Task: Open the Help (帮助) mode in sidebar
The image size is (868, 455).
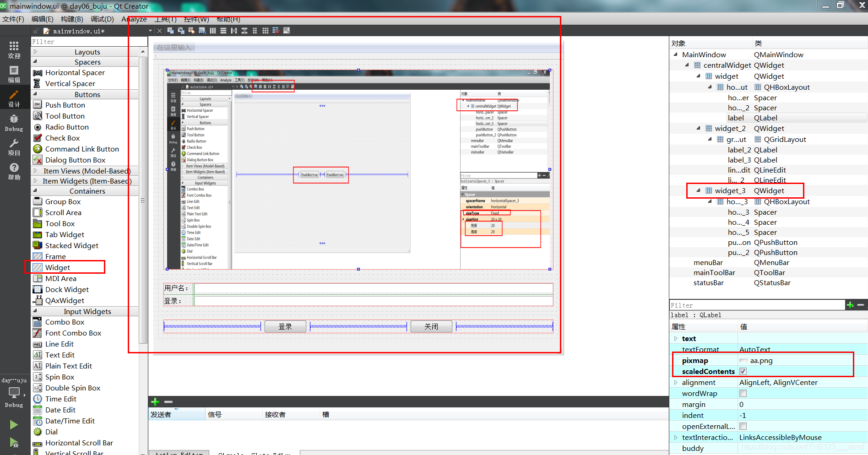Action: 14,172
